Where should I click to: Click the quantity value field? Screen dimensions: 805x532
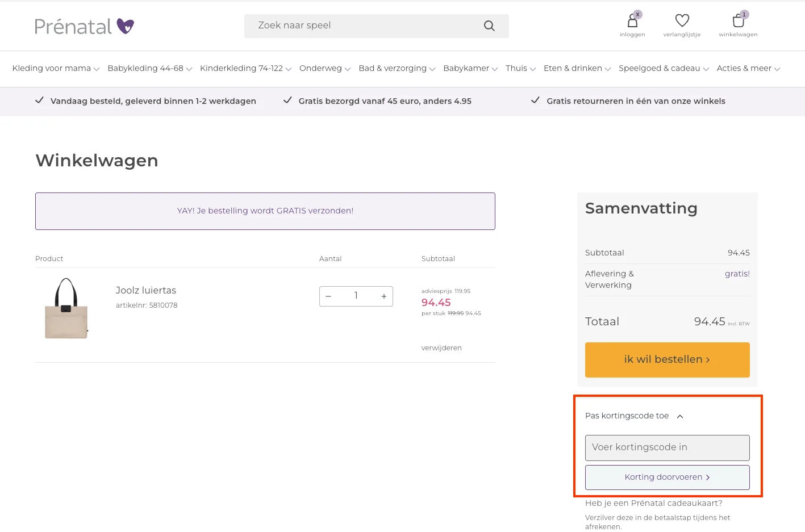[x=356, y=296]
